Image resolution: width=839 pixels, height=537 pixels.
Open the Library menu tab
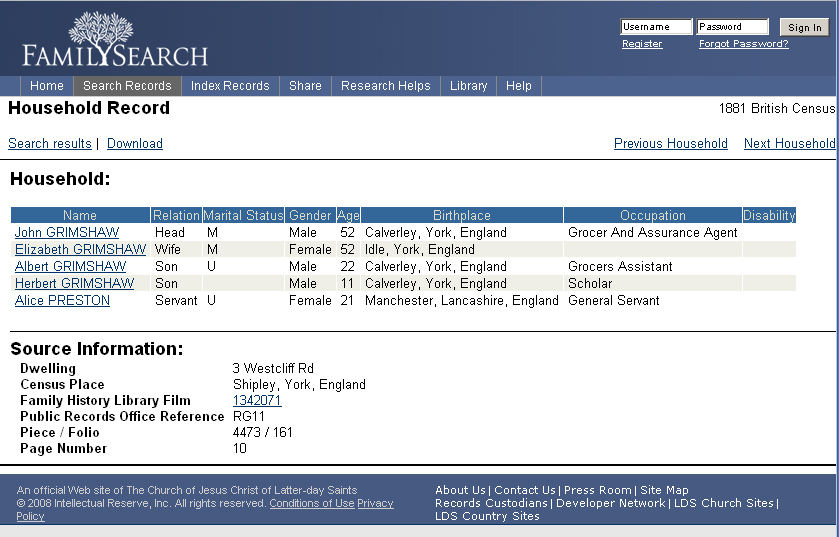pos(468,86)
